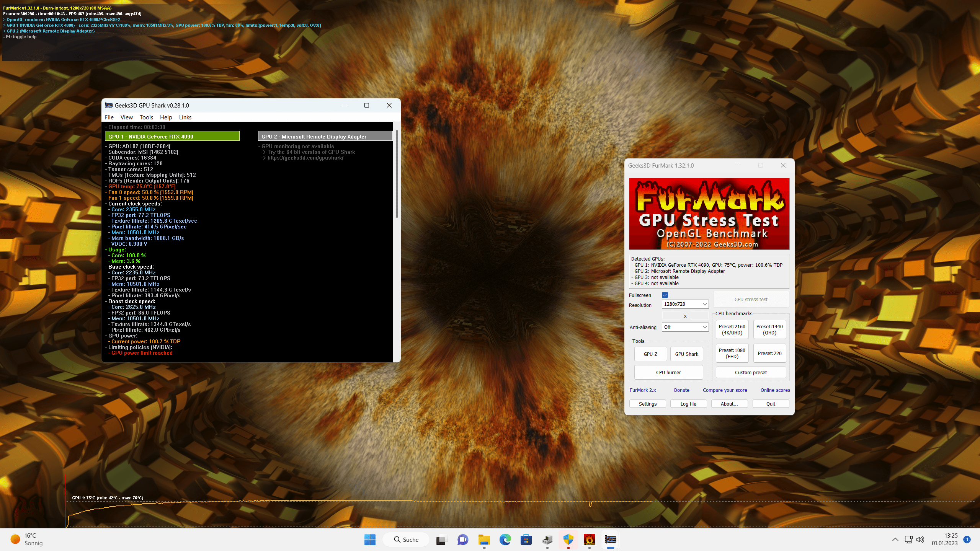The image size is (980, 551).
Task: Run Preset:2160 (4K/UHD) benchmark
Action: click(x=732, y=329)
